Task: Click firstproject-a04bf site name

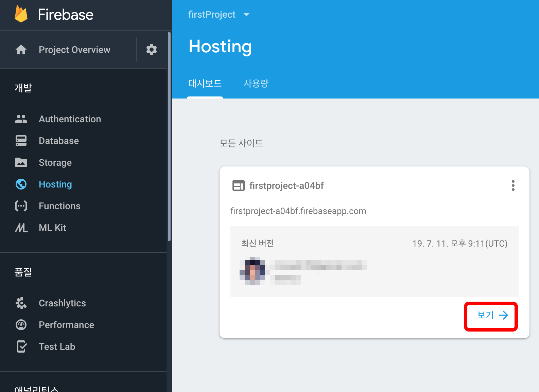Action: (286, 185)
